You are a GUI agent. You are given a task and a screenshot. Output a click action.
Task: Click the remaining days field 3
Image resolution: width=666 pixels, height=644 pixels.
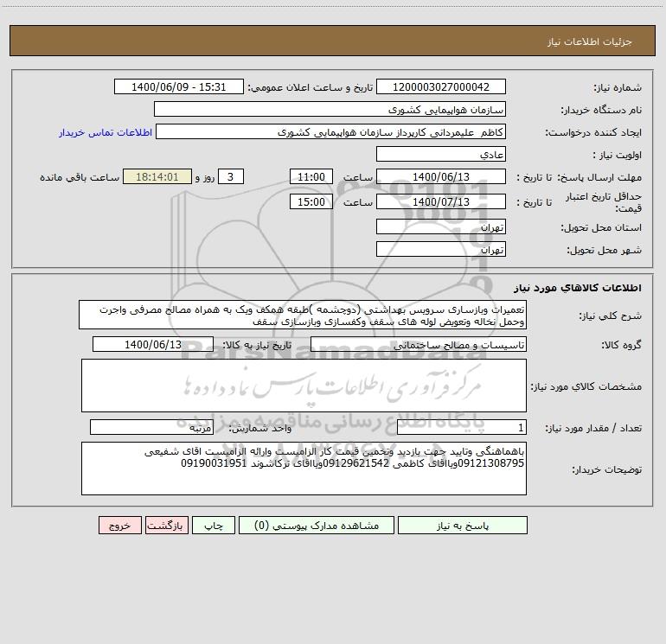[x=231, y=176]
